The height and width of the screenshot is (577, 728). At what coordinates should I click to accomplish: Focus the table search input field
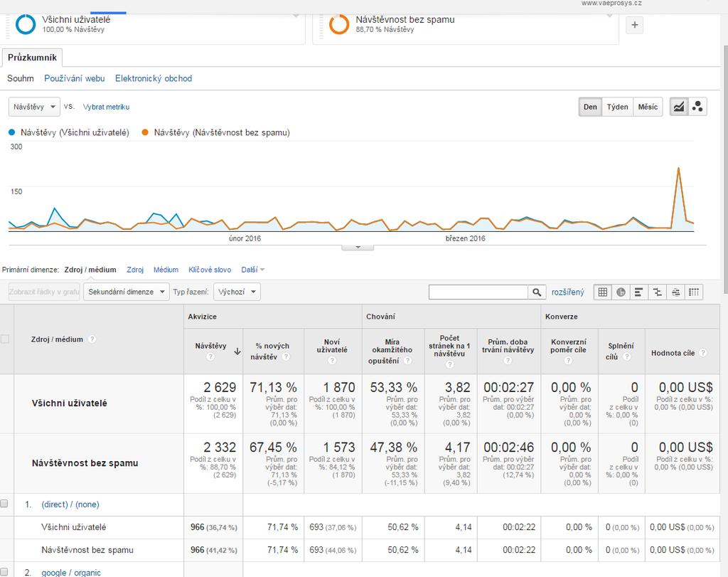(478, 292)
